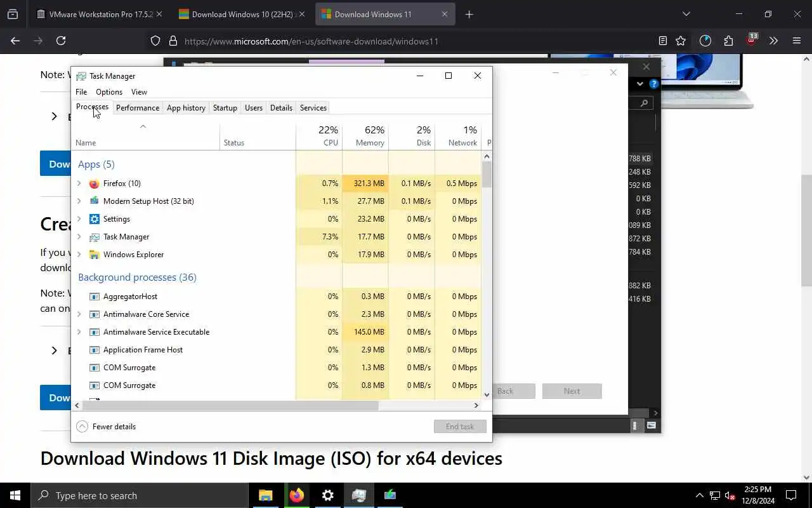The height and width of the screenshot is (508, 812).
Task: Click the Settings gear icon in process list
Action: [x=95, y=219]
